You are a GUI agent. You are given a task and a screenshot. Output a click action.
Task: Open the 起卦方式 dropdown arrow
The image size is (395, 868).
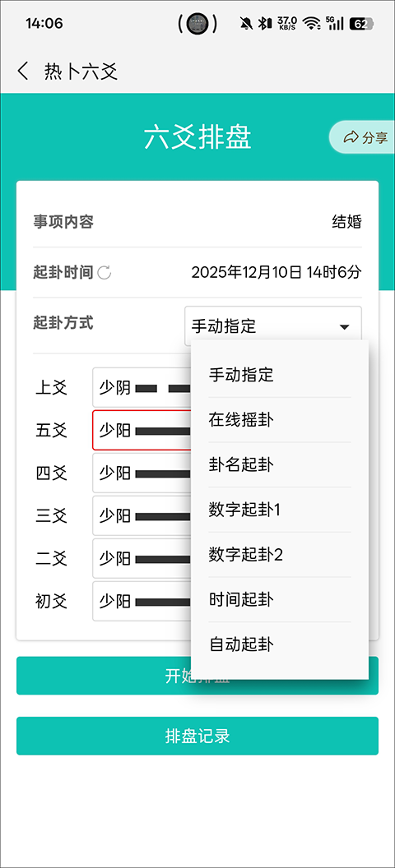tap(345, 327)
